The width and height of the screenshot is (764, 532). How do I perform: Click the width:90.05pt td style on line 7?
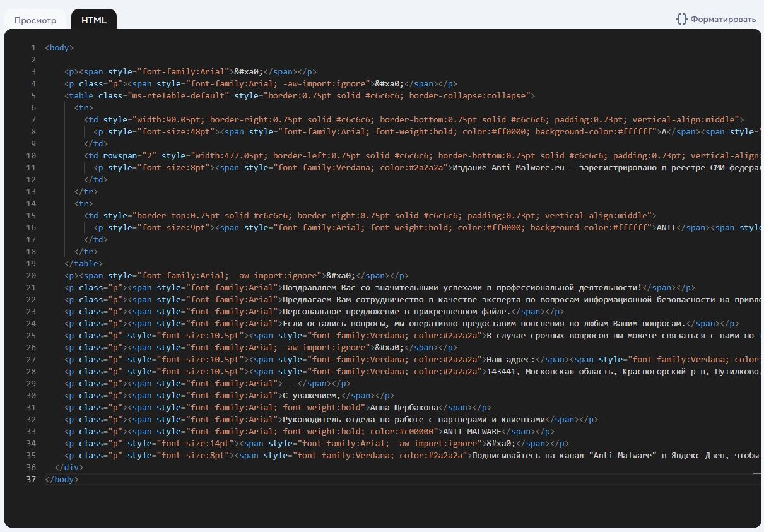click(x=172, y=120)
